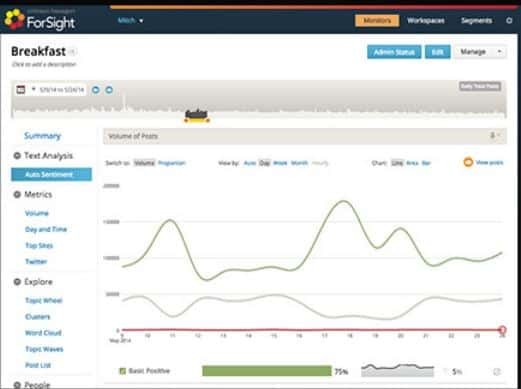The image size is (521, 389).
Task: Open the Segments tab
Action: 476,21
